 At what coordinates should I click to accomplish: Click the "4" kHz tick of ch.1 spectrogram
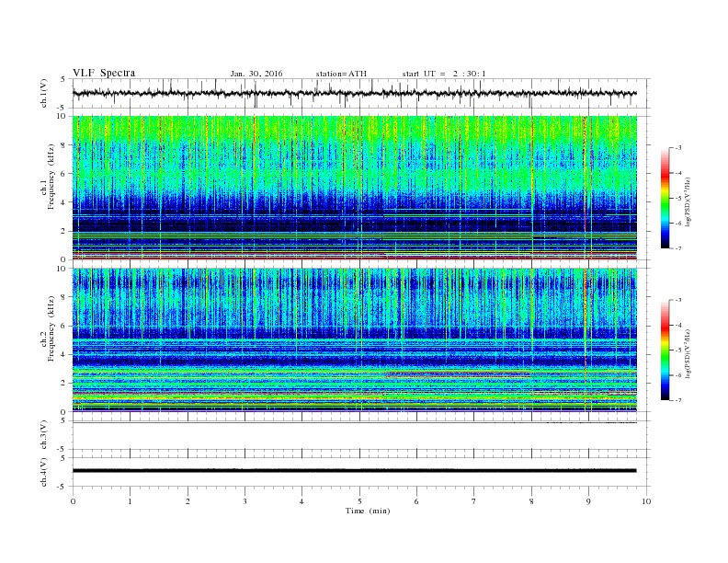(64, 202)
